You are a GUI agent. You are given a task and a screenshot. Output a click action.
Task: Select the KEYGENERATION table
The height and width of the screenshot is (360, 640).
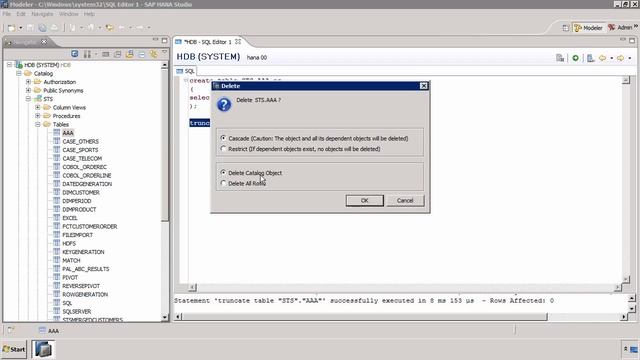click(x=83, y=252)
